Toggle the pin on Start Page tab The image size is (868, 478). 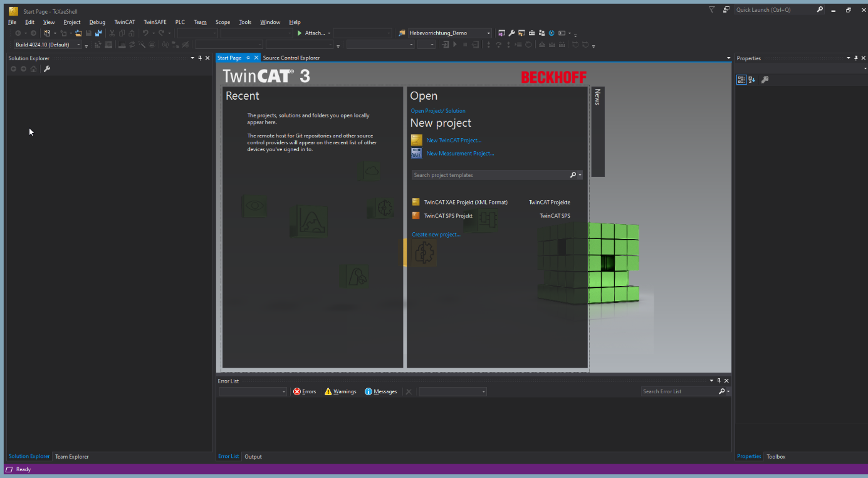point(248,58)
